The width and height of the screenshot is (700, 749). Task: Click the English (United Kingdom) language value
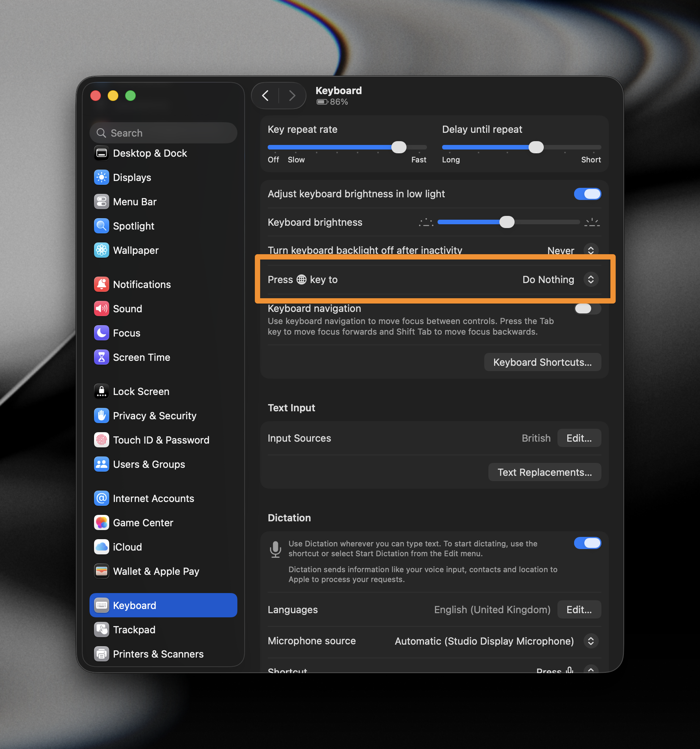point(492,610)
